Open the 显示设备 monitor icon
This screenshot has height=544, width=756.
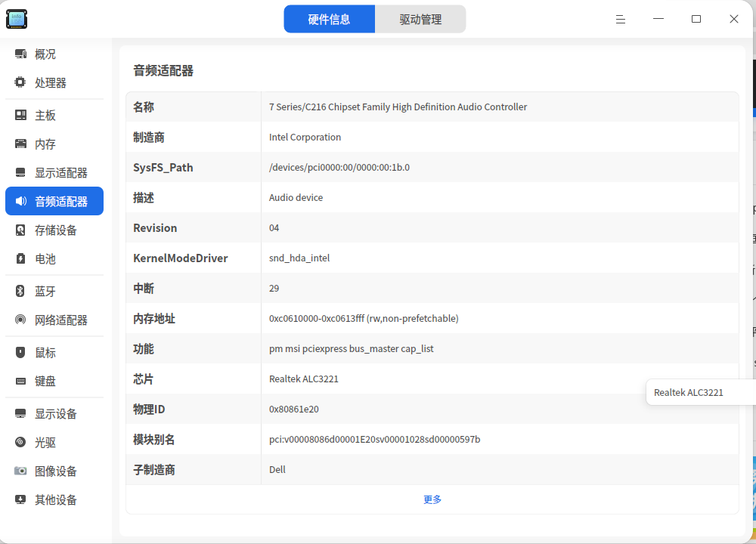[x=20, y=413]
